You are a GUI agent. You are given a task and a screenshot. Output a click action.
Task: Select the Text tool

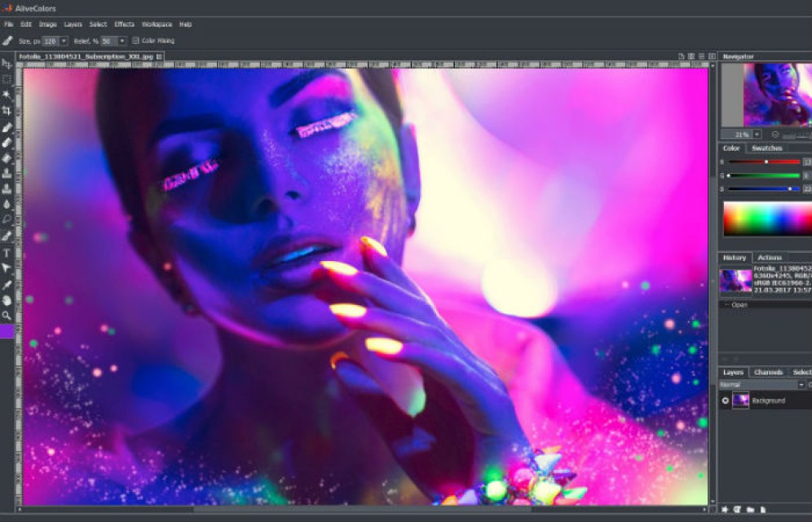coord(6,253)
